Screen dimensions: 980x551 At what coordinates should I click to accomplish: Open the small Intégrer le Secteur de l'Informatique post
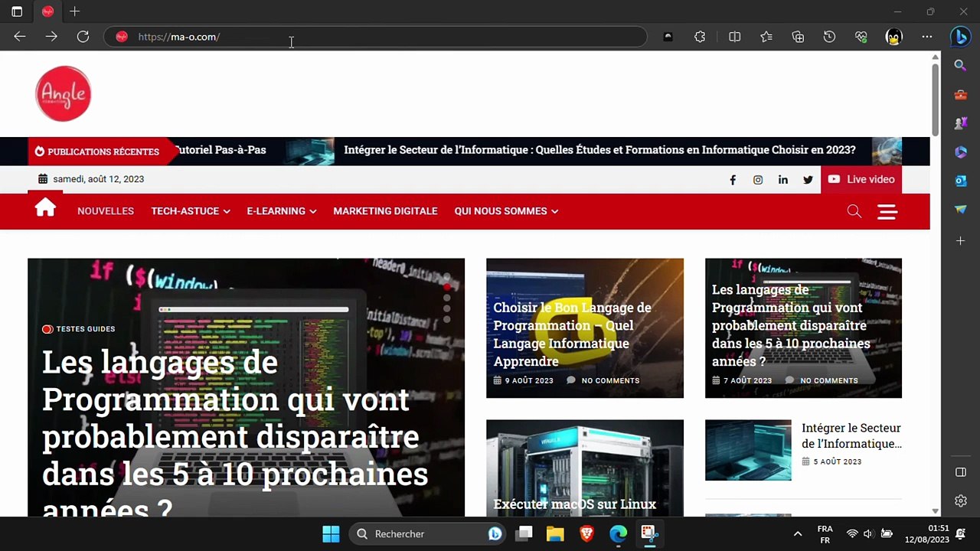coord(851,435)
